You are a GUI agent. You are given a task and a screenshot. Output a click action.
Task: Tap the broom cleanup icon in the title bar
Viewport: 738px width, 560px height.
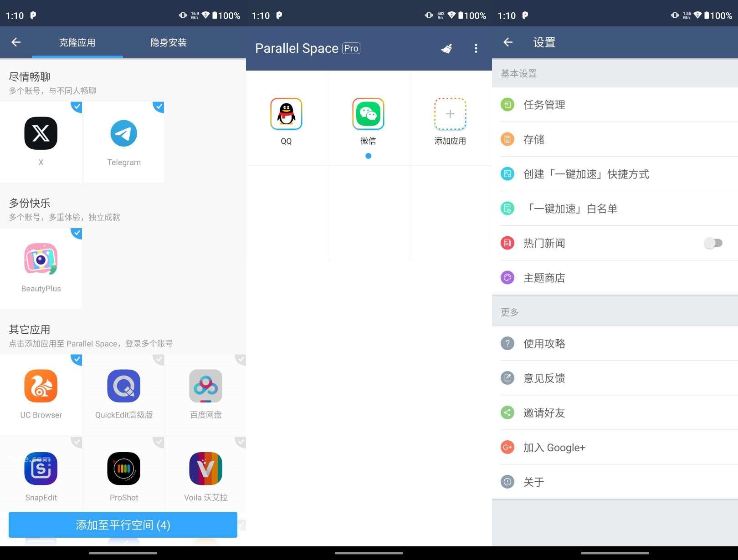(447, 48)
